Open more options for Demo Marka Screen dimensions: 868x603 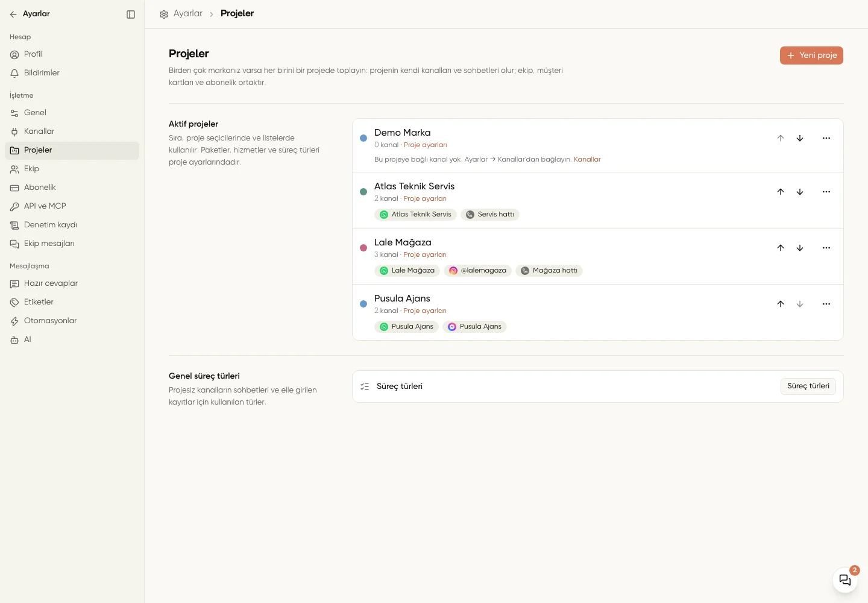(x=826, y=138)
